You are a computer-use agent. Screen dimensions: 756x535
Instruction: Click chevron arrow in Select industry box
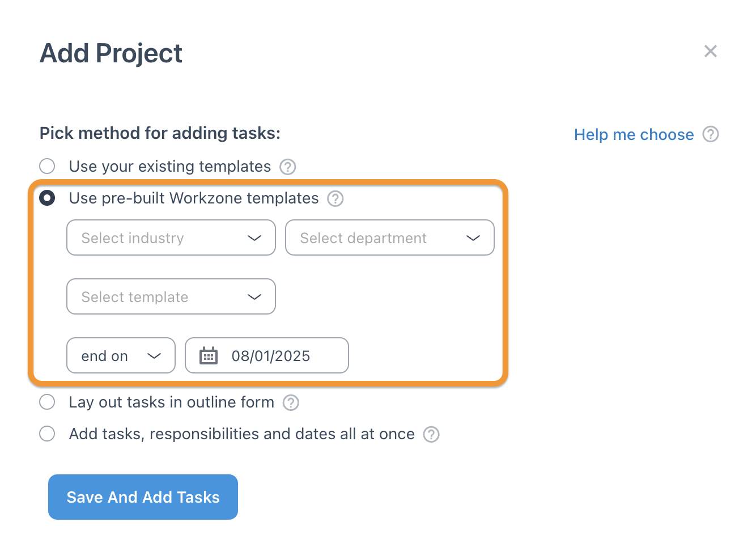(x=254, y=238)
